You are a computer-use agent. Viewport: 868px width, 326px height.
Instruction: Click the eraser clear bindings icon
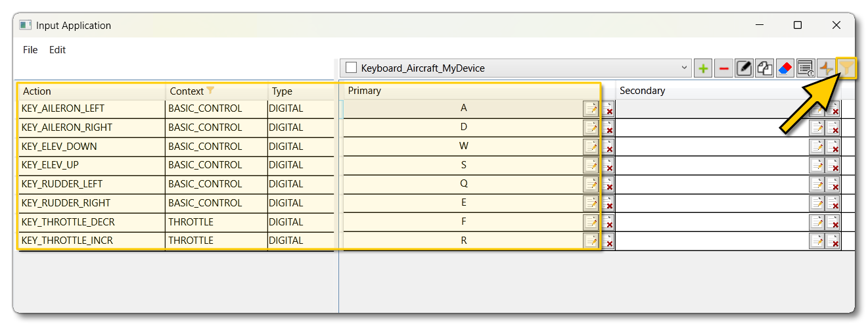pyautogui.click(x=785, y=68)
